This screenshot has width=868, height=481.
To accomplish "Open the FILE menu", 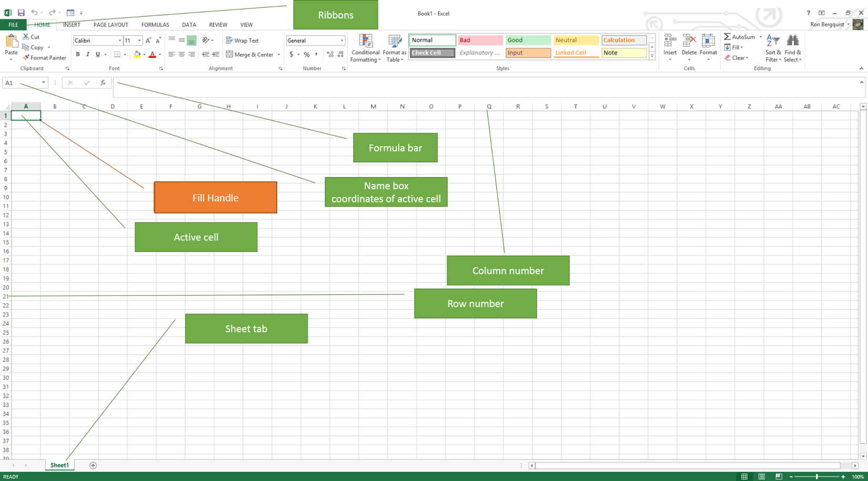I will tap(12, 25).
